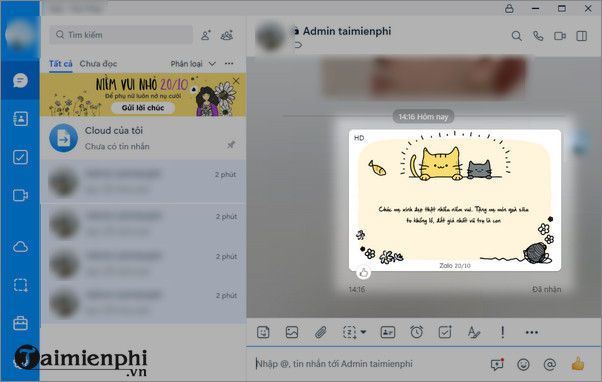Open the Messages tab in the sidebar

click(20, 81)
